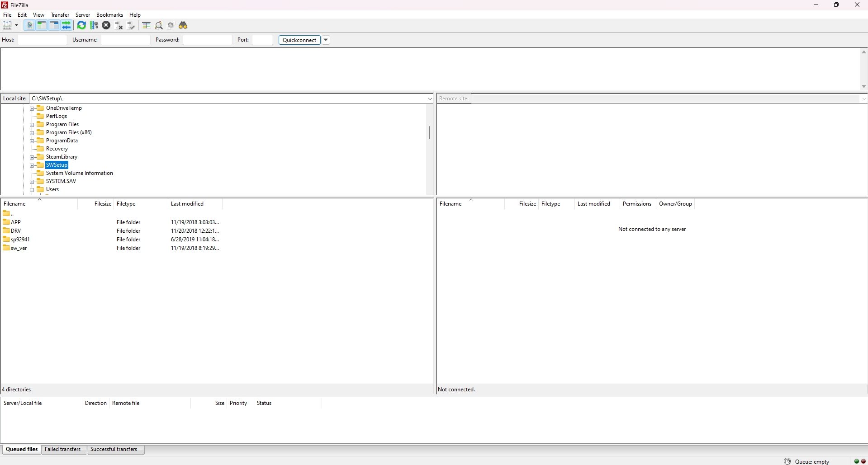Search files with binoculars icon
868x465 pixels.
coord(183,25)
